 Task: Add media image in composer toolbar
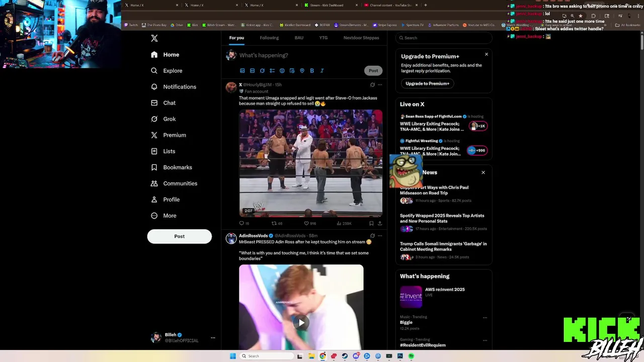[242, 71]
